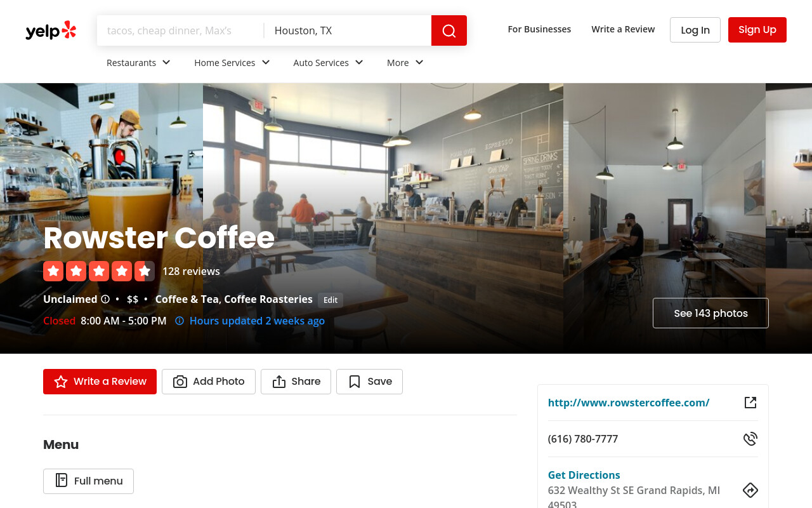Click the directions arrow icon beside the address
812x508 pixels.
coord(750,490)
